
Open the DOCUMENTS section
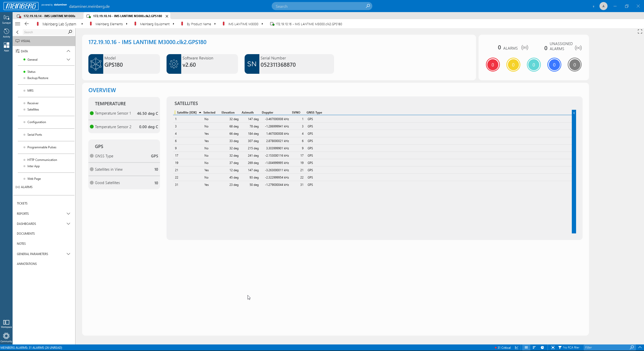[x=26, y=234]
